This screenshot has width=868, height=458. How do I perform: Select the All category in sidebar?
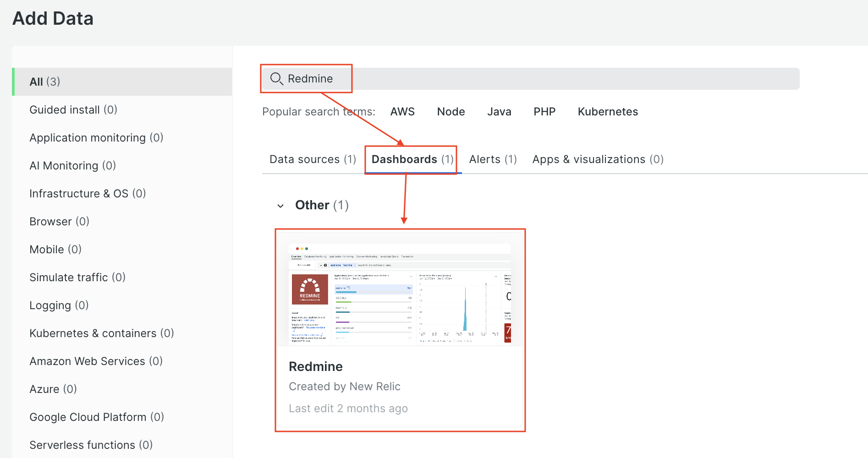tap(44, 82)
